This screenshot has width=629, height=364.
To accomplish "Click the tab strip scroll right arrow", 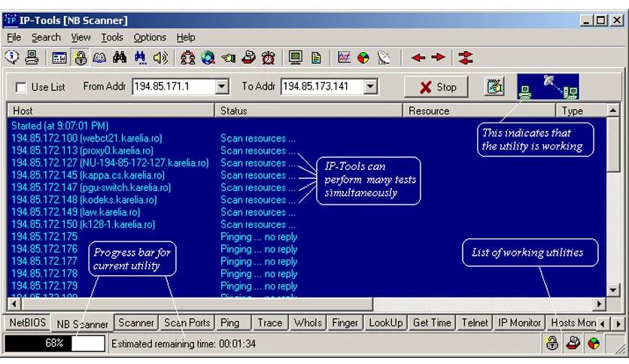I will point(618,323).
